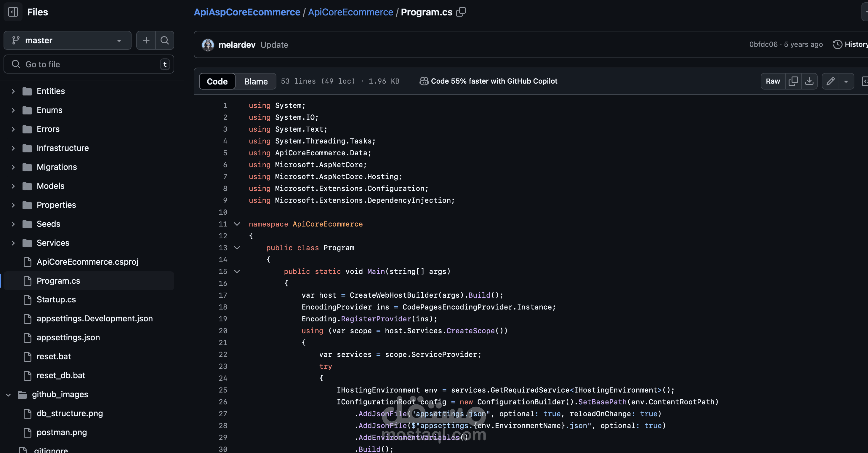
Task: Fold the namespace block at line 11
Action: point(237,224)
